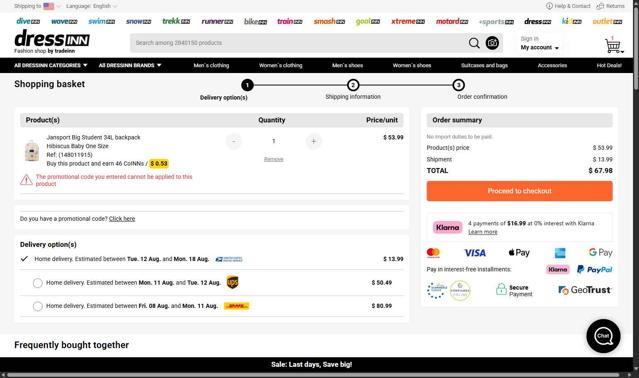Expand All Dressinn Brands menu
The width and height of the screenshot is (639, 378).
(130, 65)
